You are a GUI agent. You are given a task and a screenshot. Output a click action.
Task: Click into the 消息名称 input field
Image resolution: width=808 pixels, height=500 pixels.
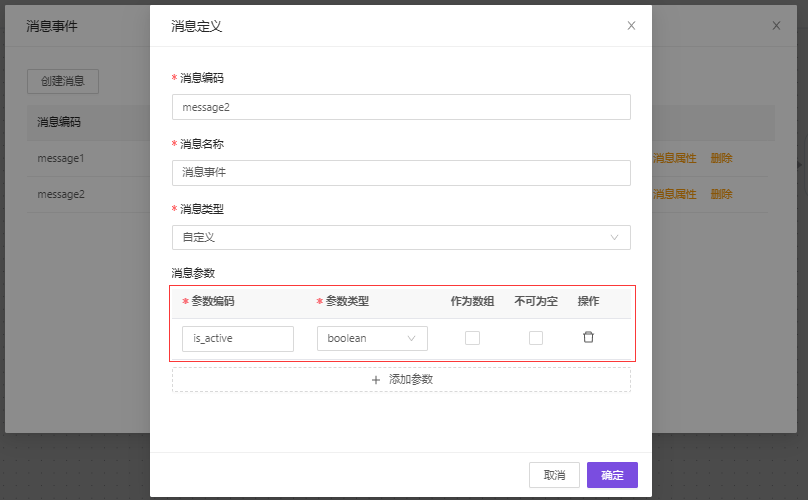[x=401, y=172]
